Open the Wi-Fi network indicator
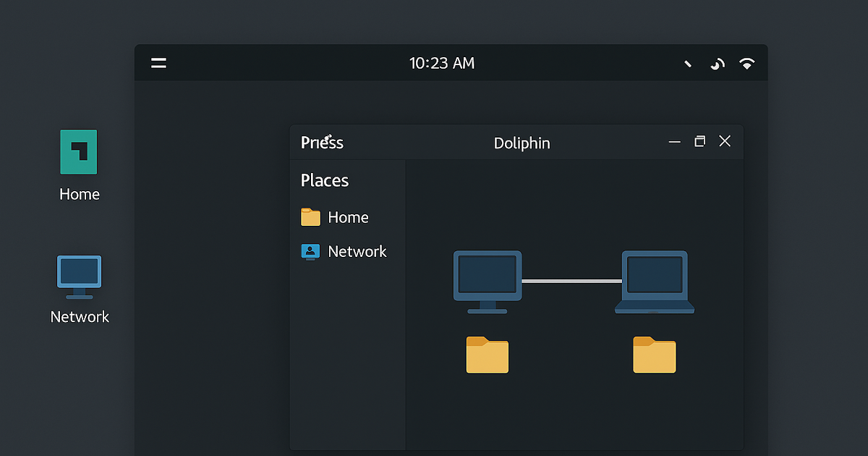The width and height of the screenshot is (868, 456). tap(746, 64)
